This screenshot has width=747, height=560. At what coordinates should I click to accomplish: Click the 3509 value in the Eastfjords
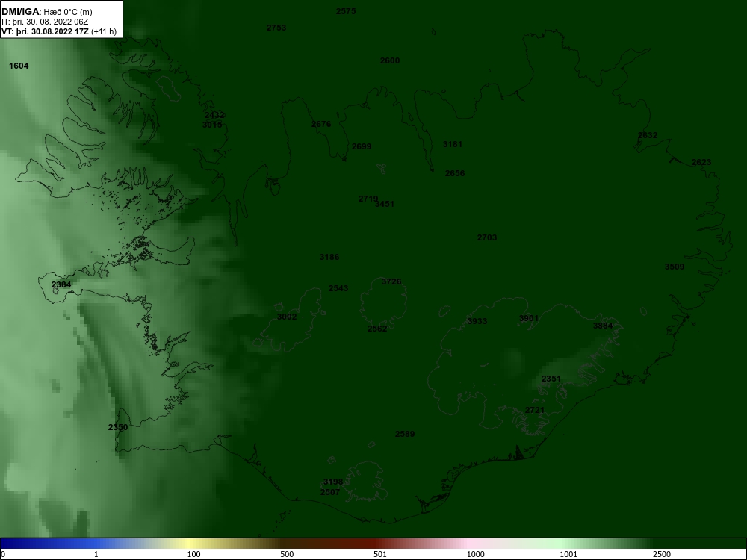675,267
